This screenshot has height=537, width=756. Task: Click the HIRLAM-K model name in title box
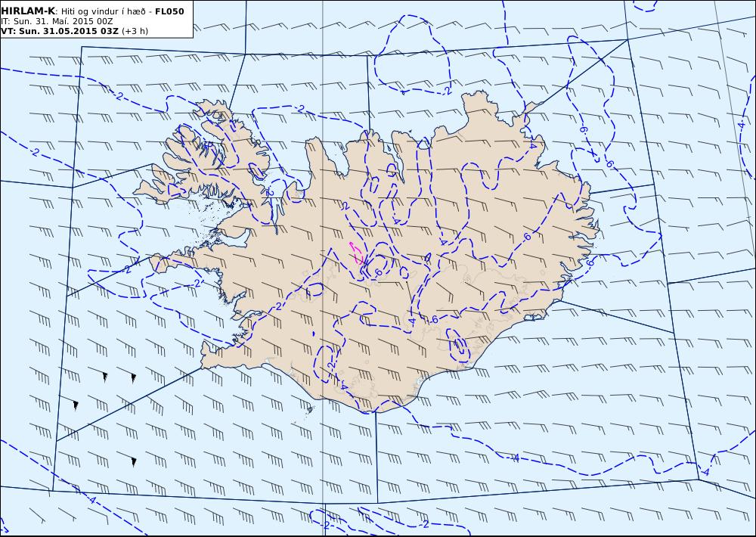click(x=28, y=11)
